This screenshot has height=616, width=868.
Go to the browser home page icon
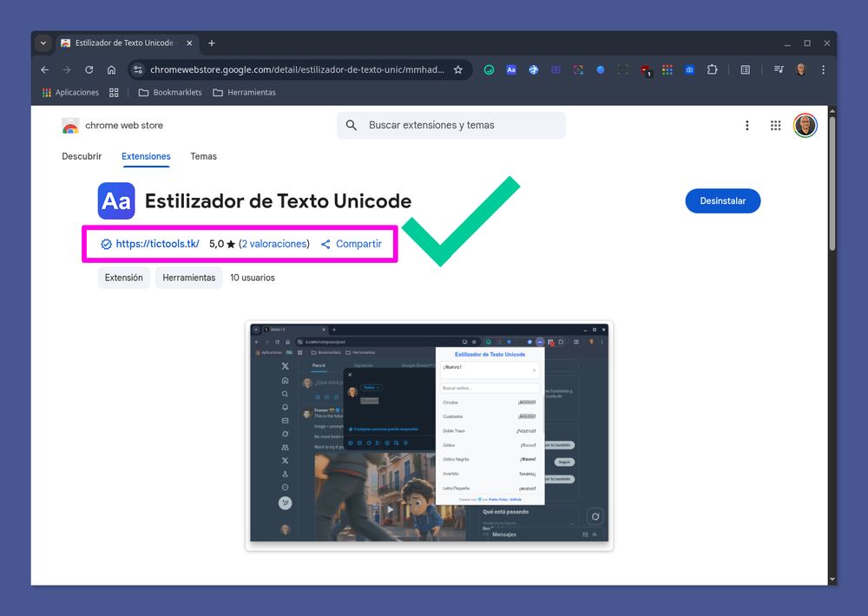tap(111, 69)
